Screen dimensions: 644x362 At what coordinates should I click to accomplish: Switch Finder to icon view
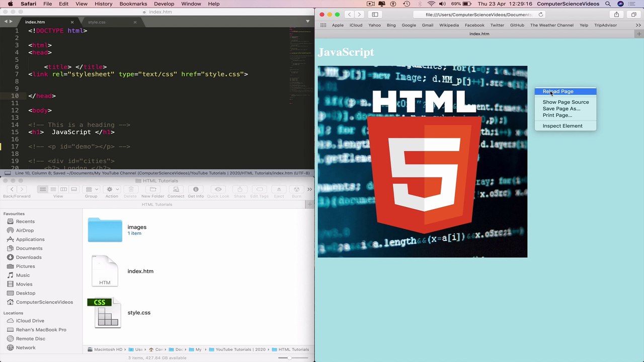(x=43, y=189)
